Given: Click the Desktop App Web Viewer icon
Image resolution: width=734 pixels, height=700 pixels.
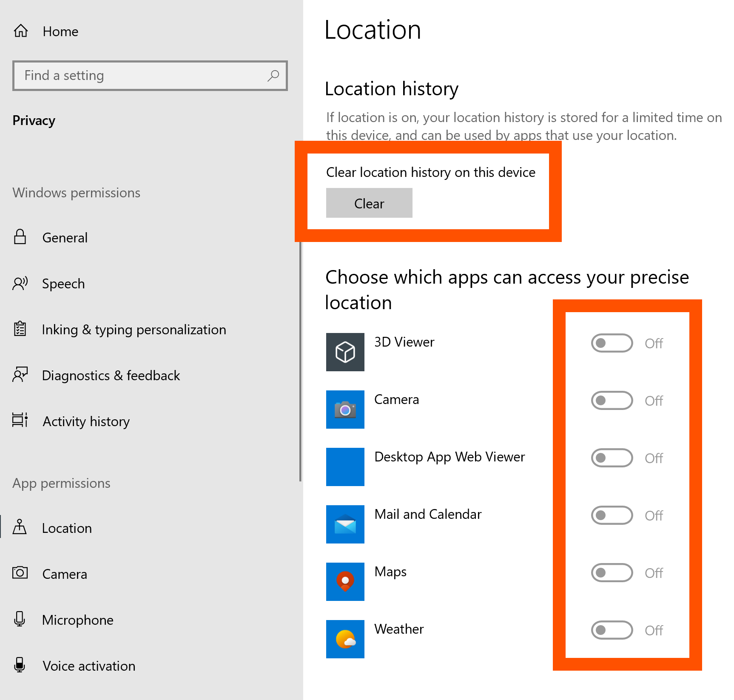Looking at the screenshot, I should [345, 467].
